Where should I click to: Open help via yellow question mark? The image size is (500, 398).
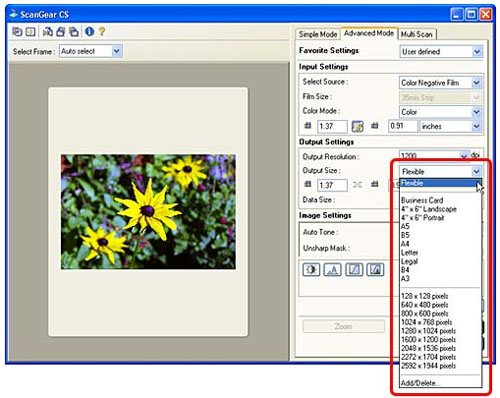click(x=102, y=32)
